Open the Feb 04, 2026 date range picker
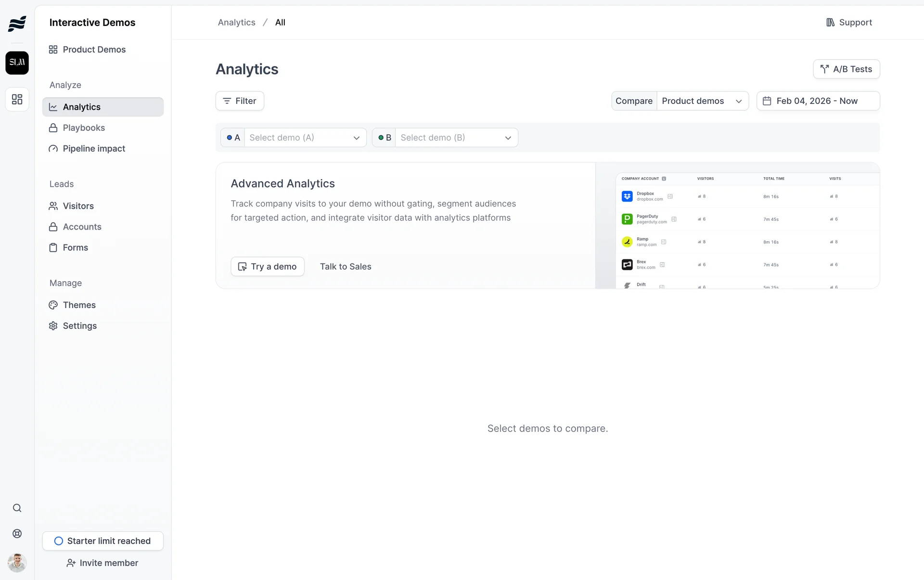The image size is (924, 580). pyautogui.click(x=818, y=101)
